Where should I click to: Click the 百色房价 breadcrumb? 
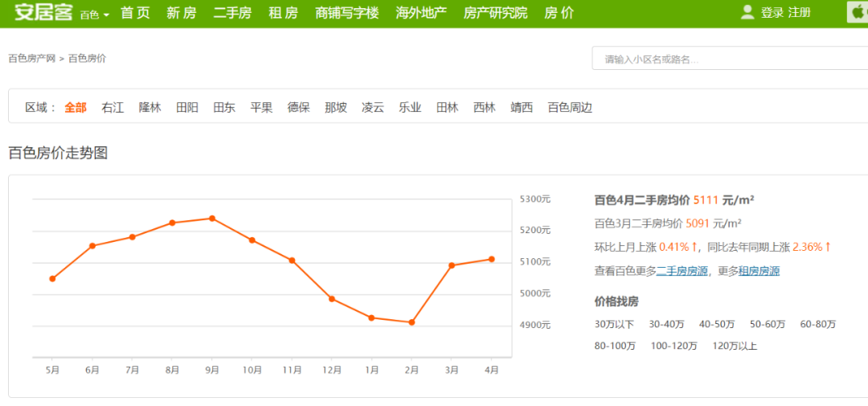87,58
